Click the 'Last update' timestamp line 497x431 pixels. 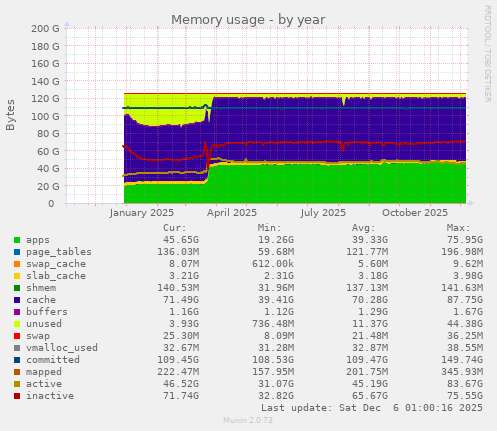pos(372,408)
